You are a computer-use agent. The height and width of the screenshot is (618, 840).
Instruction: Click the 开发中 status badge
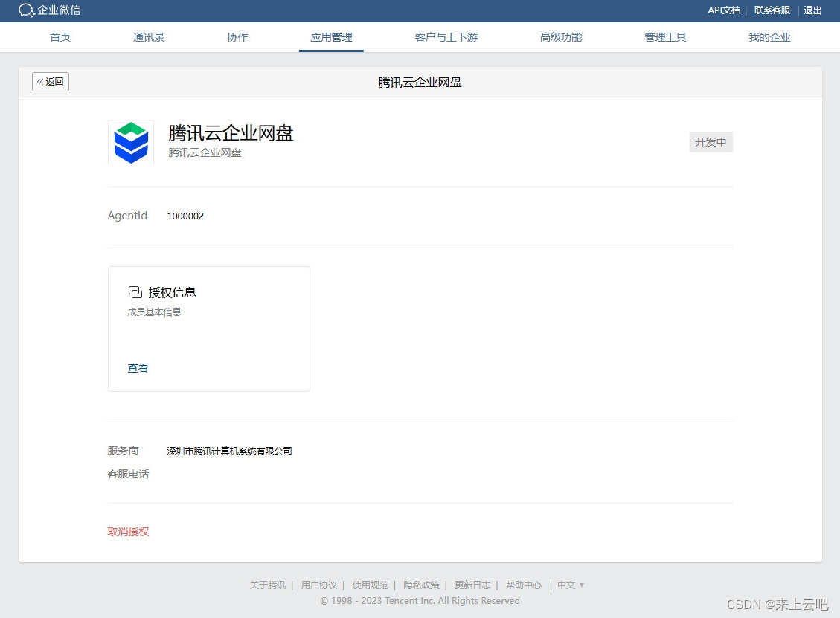coord(711,142)
